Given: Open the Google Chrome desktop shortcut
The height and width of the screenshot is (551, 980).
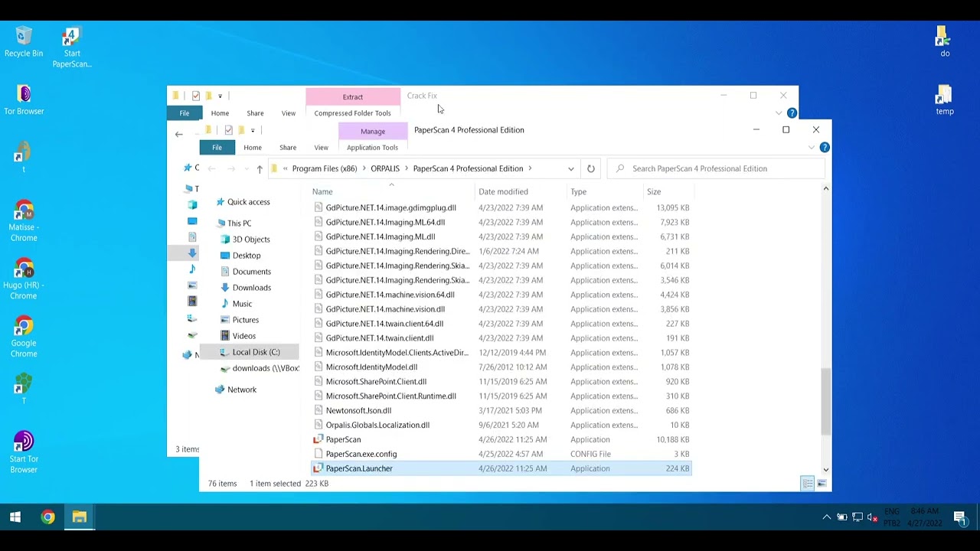Looking at the screenshot, I should pyautogui.click(x=24, y=337).
